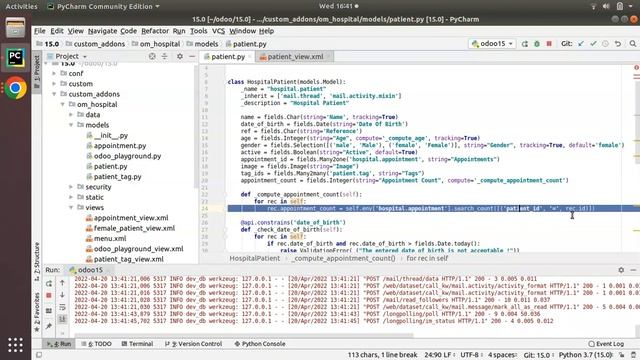This screenshot has width=640, height=360.
Task: Toggle the 2: Structure side tool tab
Action: click(37, 261)
